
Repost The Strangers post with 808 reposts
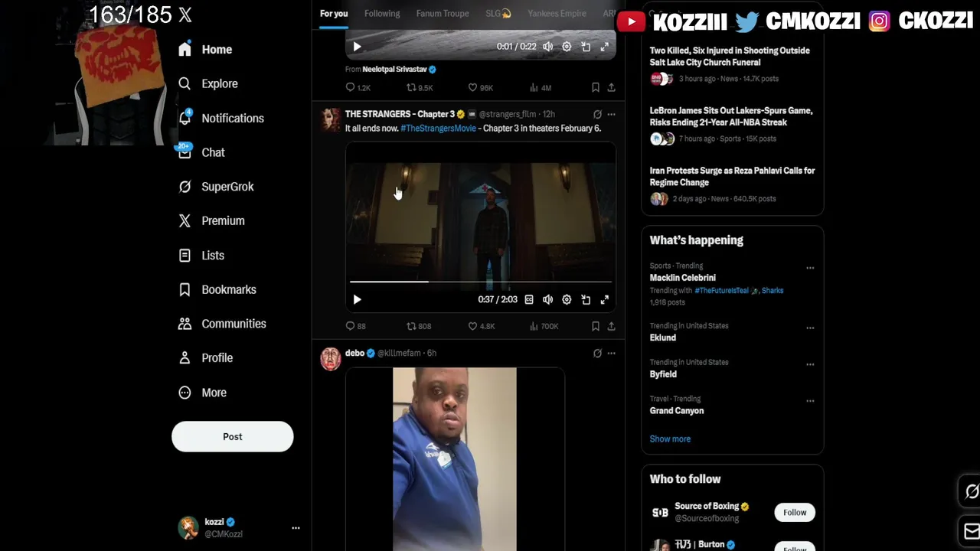tap(412, 326)
